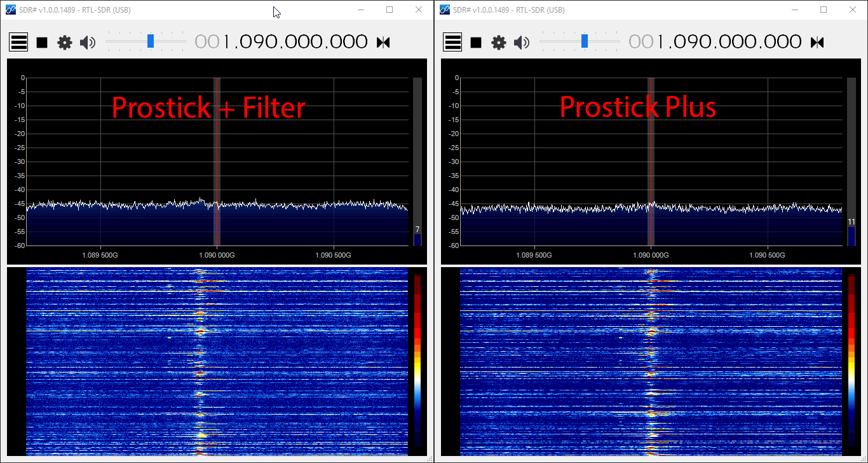This screenshot has width=868, height=463.
Task: Mute audio with the left window's speaker icon
Action: (88, 43)
